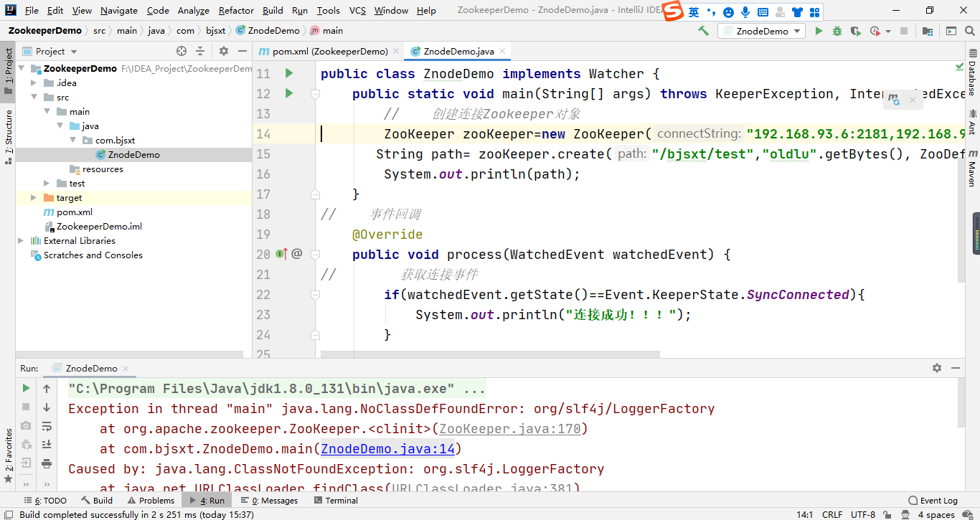Viewport: 980px width, 520px height.
Task: Toggle soft-wrap in Run console
Action: [x=47, y=426]
